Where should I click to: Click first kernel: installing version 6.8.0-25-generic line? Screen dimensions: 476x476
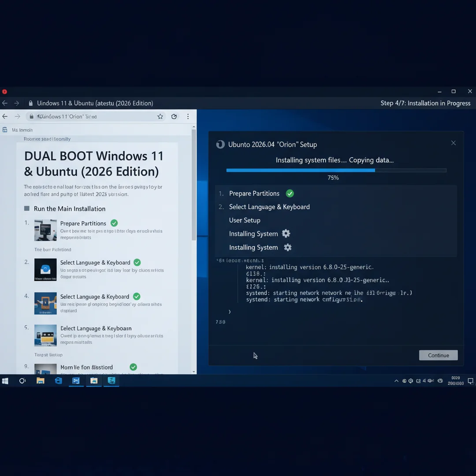310,267
